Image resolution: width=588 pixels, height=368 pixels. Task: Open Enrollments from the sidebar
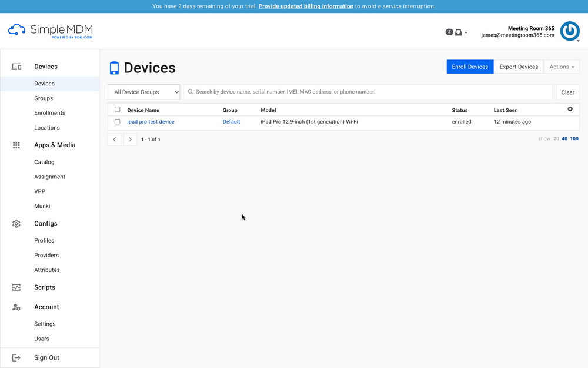49,112
